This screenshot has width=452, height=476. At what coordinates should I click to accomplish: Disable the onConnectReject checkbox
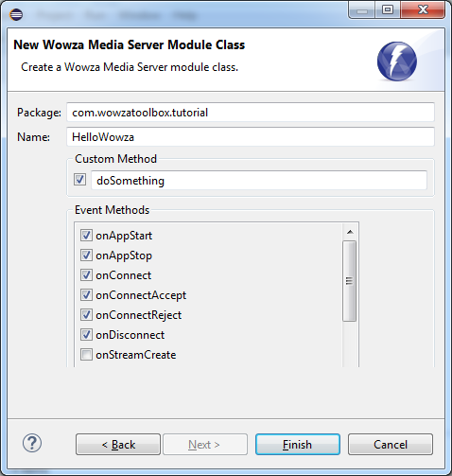(86, 315)
